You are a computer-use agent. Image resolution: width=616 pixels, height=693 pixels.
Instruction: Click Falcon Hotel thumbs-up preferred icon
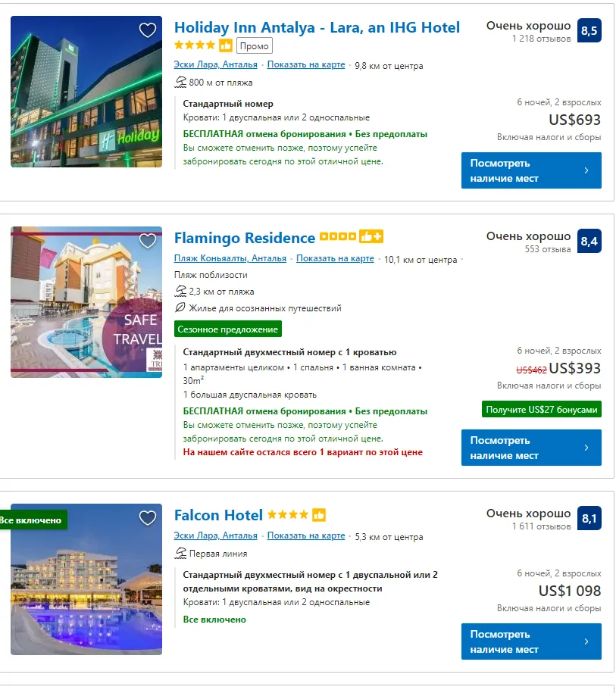pos(319,515)
